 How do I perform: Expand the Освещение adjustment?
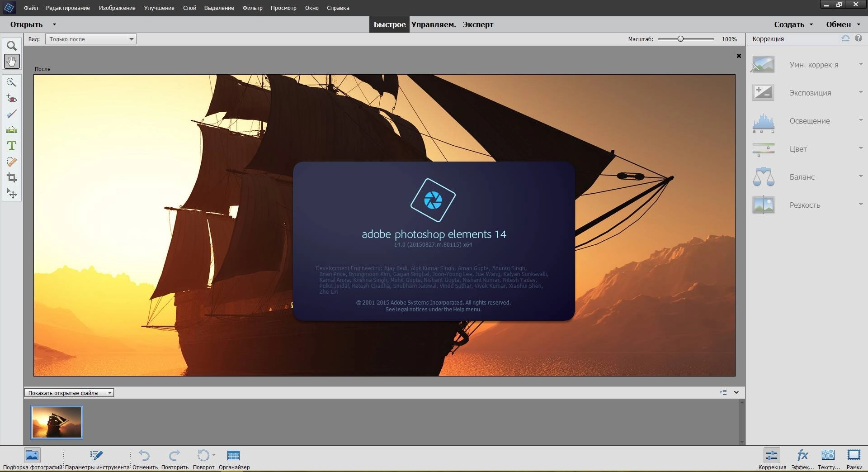[861, 120]
